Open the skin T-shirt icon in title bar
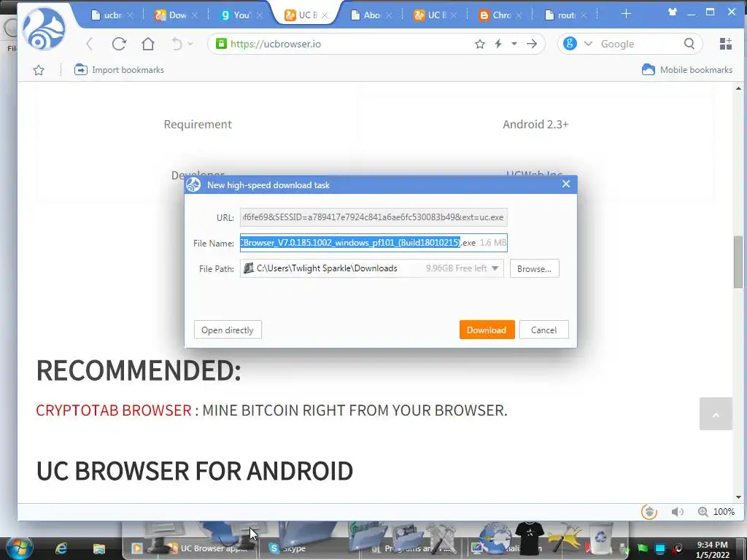Screen dimensions: 747x560 pyautogui.click(x=672, y=12)
